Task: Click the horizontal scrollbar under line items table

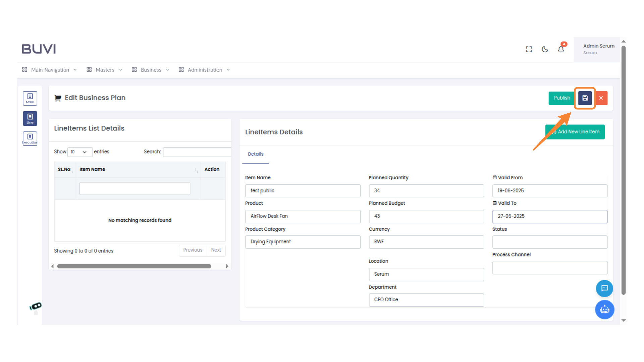Action: [134, 266]
